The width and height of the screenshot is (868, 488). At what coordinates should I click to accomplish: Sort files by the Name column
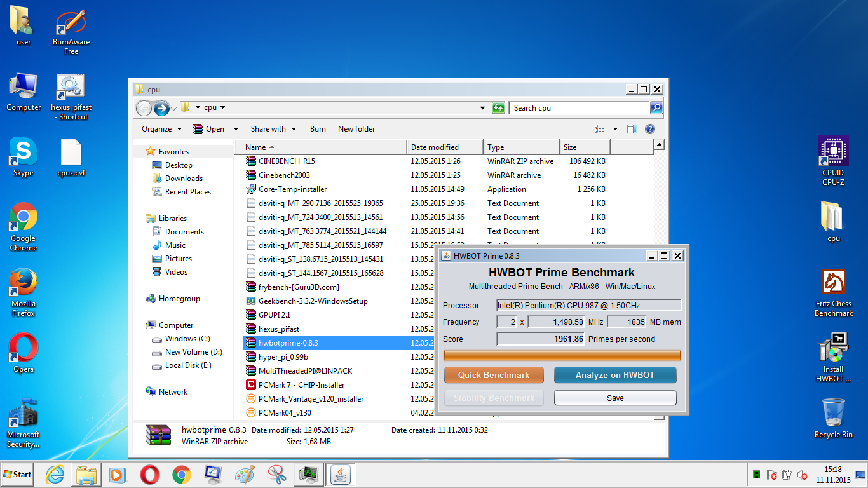coord(320,147)
